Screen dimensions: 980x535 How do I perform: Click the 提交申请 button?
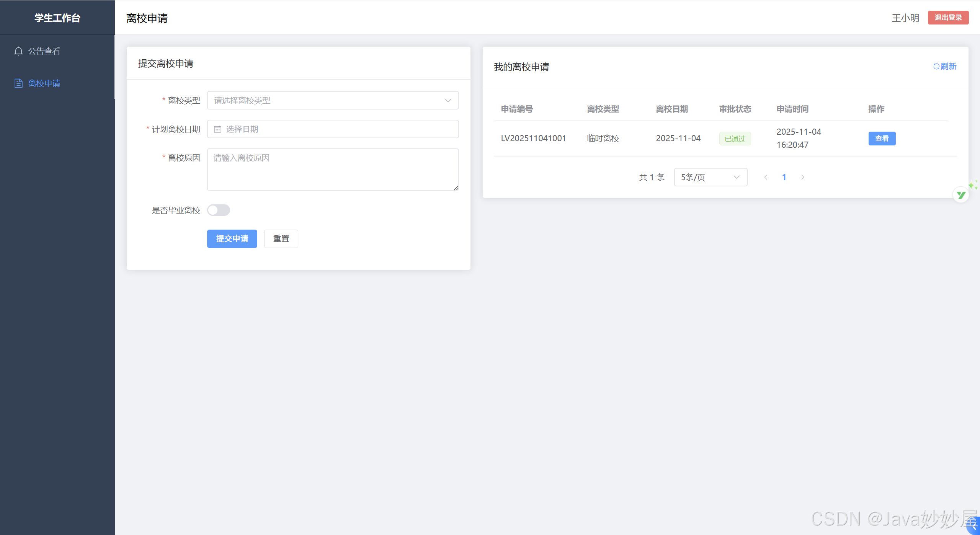click(232, 239)
